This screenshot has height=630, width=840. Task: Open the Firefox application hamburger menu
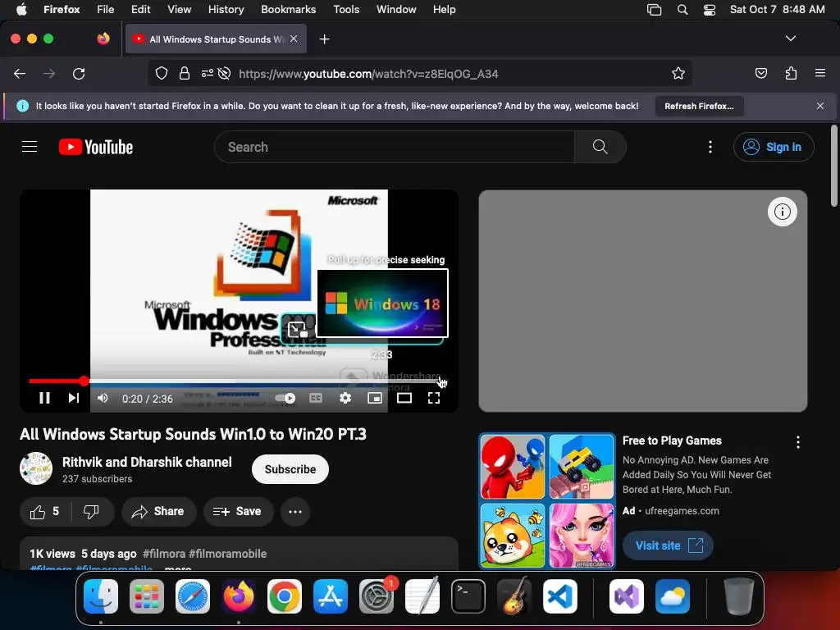pyautogui.click(x=820, y=73)
